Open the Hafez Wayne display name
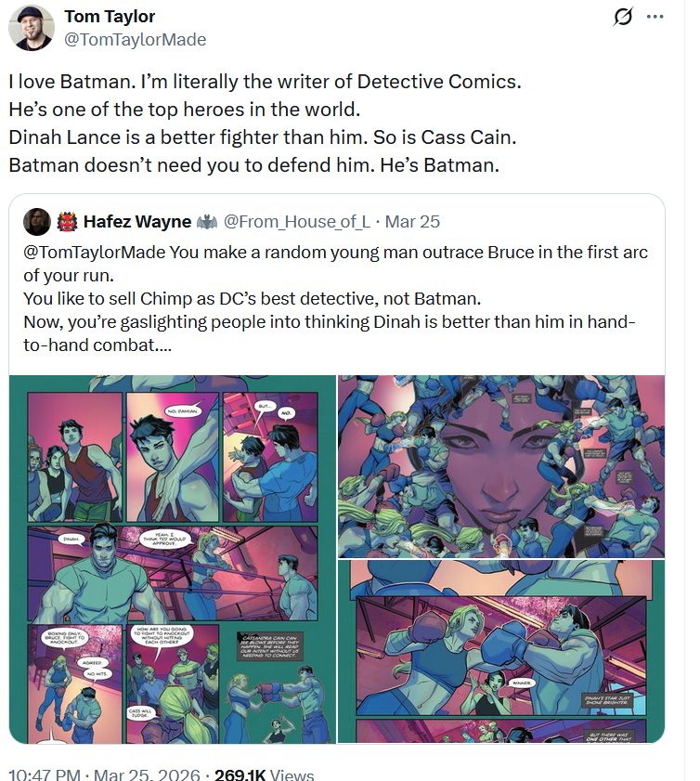 pos(136,221)
